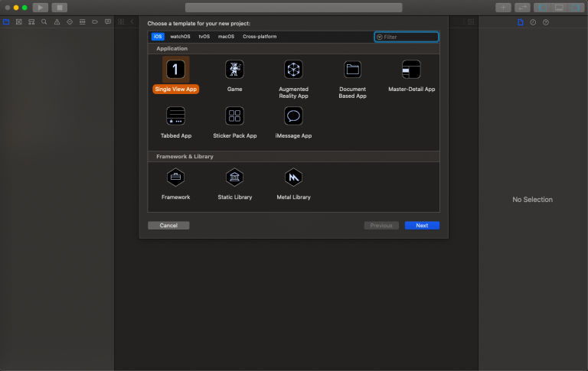The width and height of the screenshot is (588, 371).
Task: Choose the Game template icon
Action: (x=234, y=70)
